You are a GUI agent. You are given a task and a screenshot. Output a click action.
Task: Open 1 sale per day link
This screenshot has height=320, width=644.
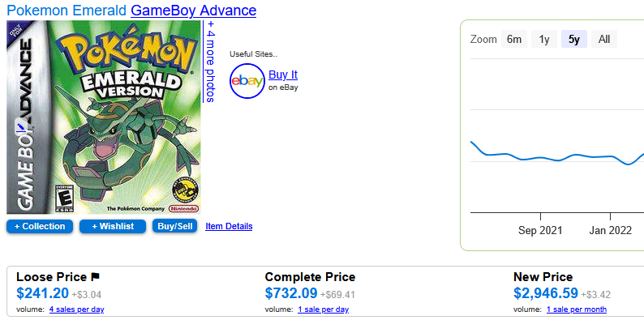click(x=324, y=309)
